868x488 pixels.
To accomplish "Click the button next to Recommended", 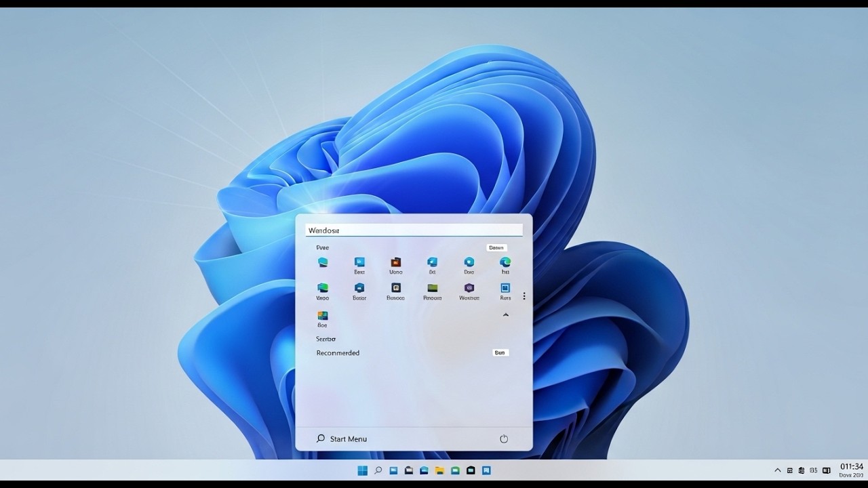I will point(500,353).
